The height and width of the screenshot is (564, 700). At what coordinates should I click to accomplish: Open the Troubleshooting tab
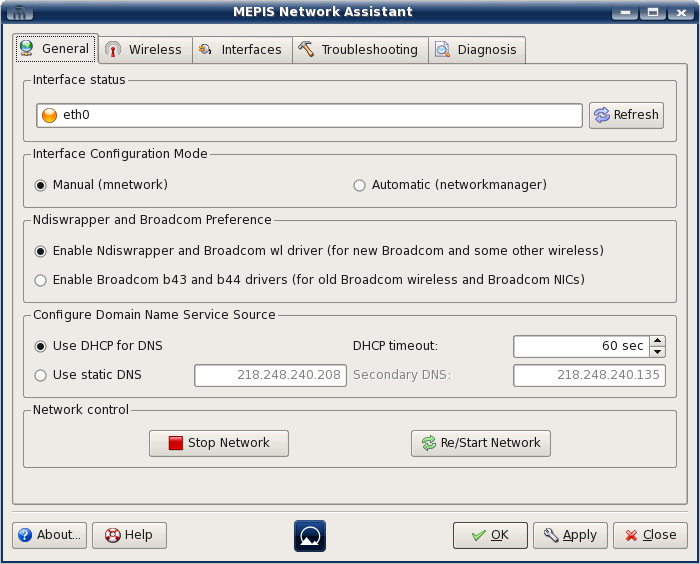(359, 50)
